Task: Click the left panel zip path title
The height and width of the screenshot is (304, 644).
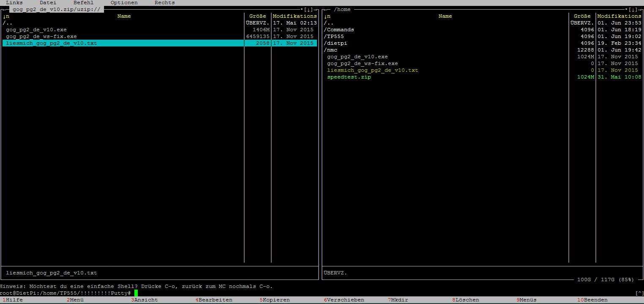Action: pyautogui.click(x=57, y=9)
